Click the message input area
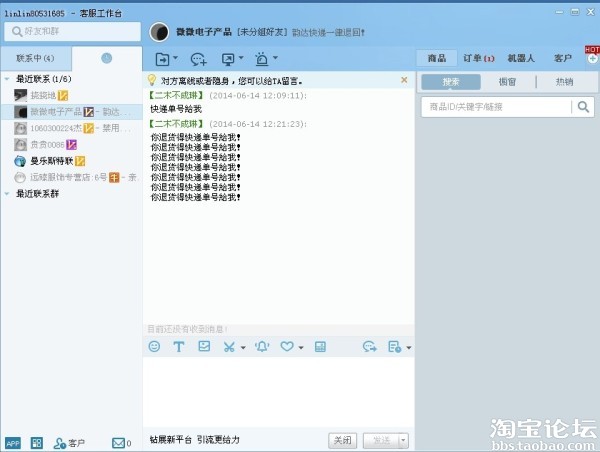This screenshot has width=600, height=452. tap(279, 392)
